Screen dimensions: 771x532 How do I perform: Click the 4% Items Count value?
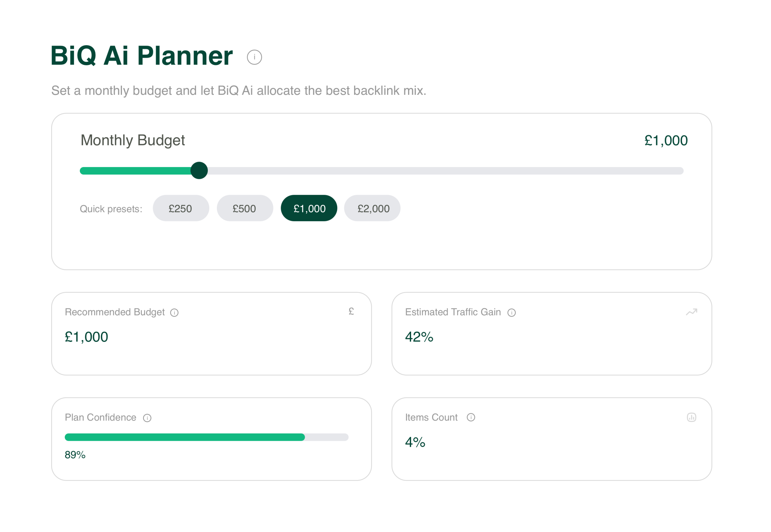point(414,442)
